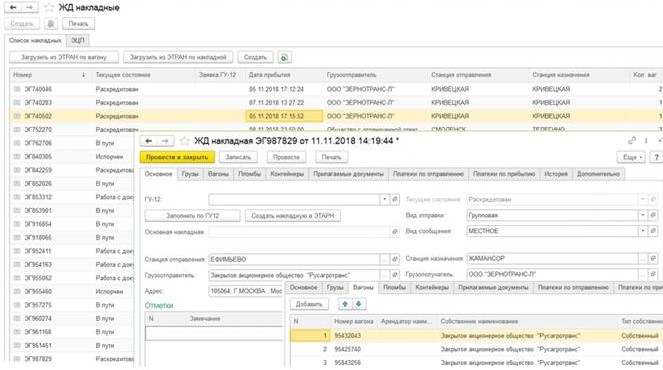Go forward in ЖД накладные list window
Screen dimensions: 663x370
tap(30, 7)
